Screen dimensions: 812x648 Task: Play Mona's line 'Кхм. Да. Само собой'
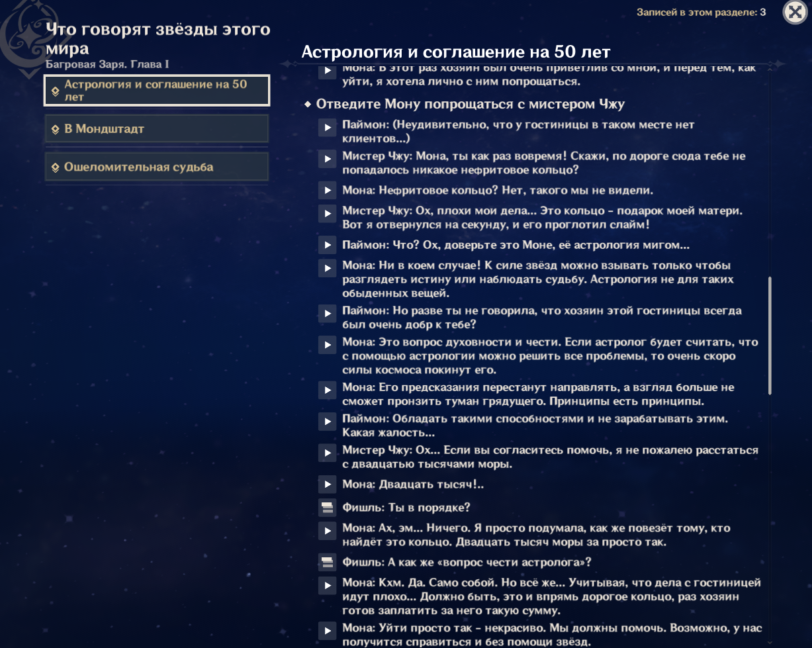(x=327, y=585)
